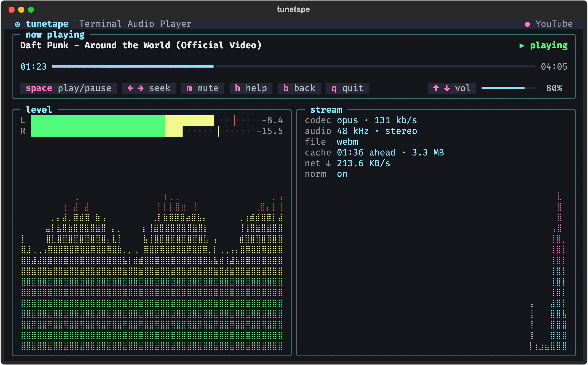Image resolution: width=588 pixels, height=365 pixels.
Task: Click the tunetape window title text
Action: [293, 9]
